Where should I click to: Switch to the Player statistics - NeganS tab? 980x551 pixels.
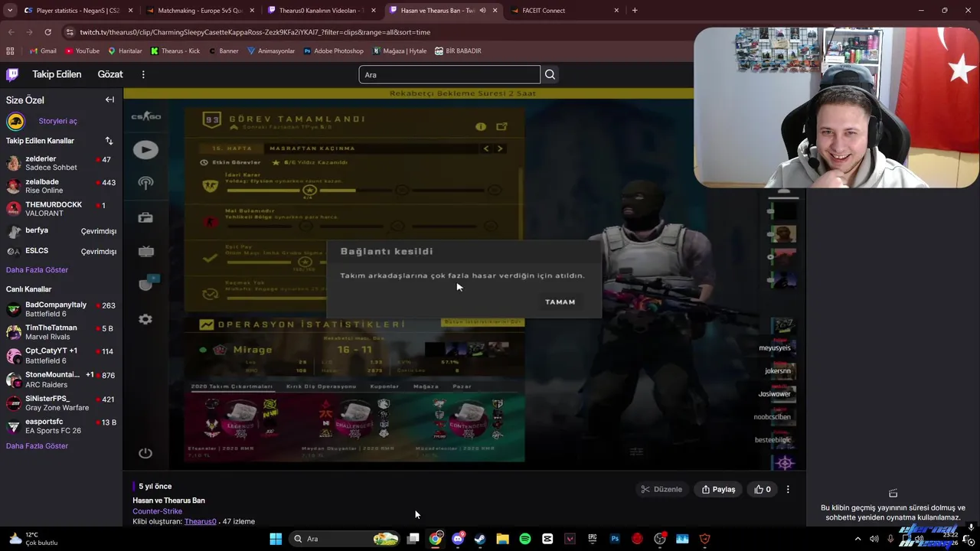pos(80,11)
